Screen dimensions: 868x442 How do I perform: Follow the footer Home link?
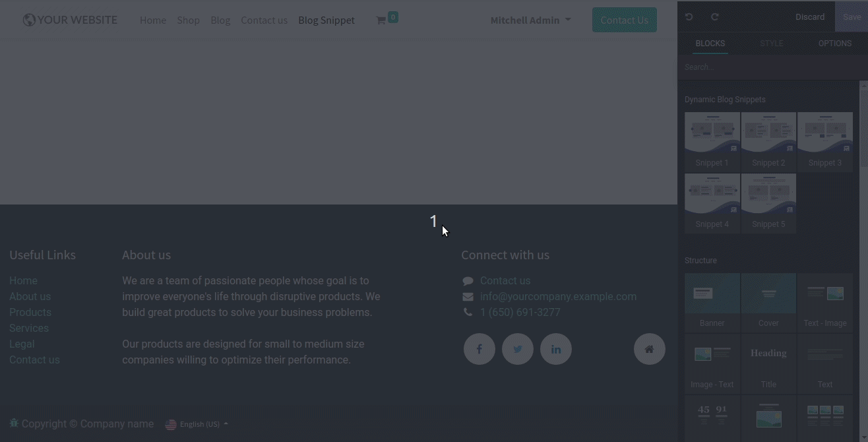pyautogui.click(x=23, y=280)
